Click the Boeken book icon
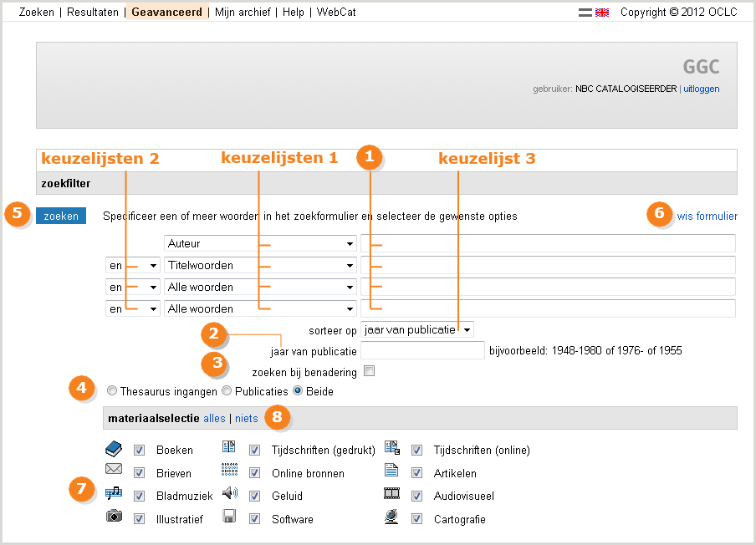756x545 pixels. [x=114, y=449]
